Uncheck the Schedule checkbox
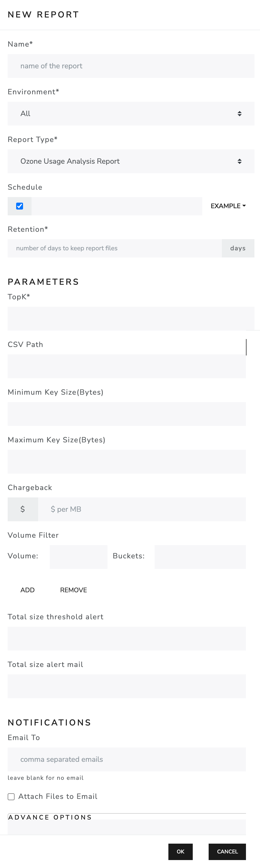Screen dimensions: 260x868 pos(20,206)
